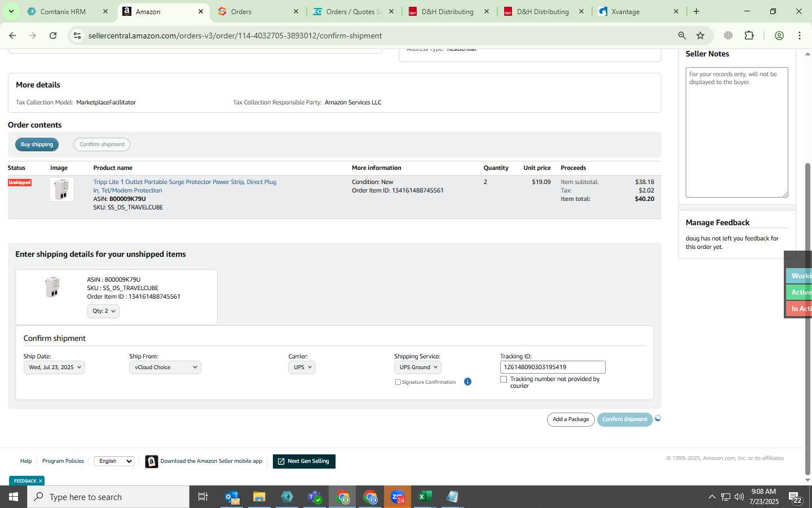
Task: Click the Next Gen Selling button
Action: click(x=304, y=461)
